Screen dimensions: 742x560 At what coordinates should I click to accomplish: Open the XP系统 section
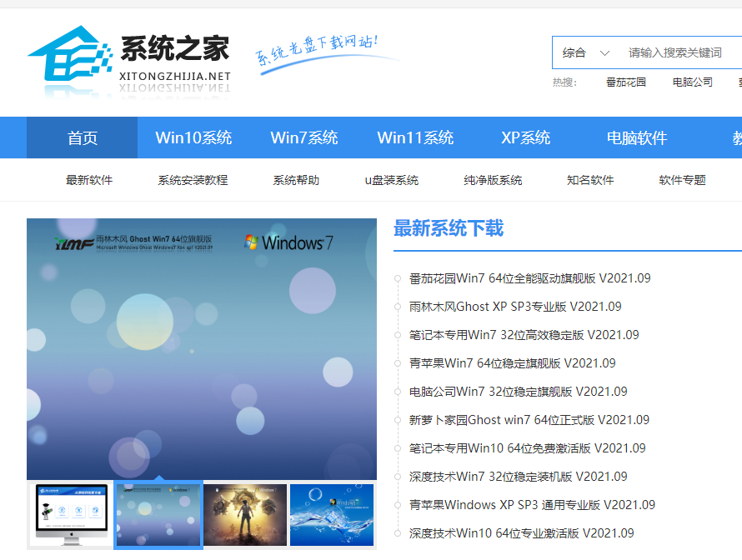pyautogui.click(x=526, y=138)
